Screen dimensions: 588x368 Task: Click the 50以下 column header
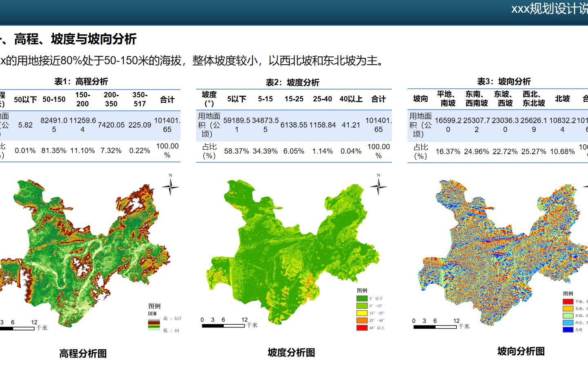(25, 99)
